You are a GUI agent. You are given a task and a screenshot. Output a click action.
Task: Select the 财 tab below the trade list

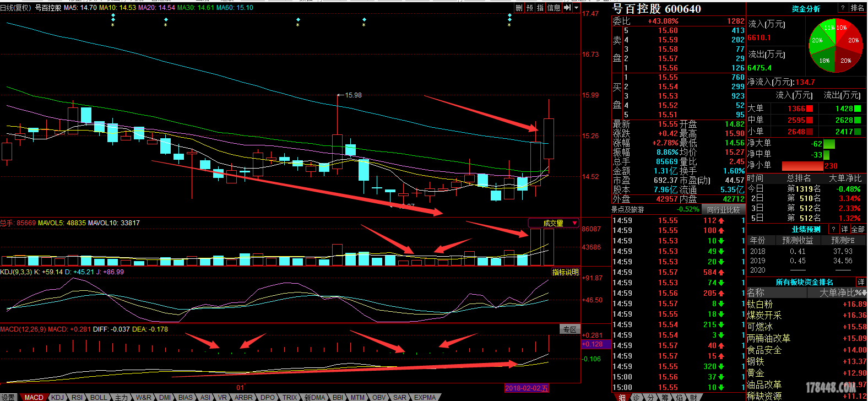[x=693, y=397]
